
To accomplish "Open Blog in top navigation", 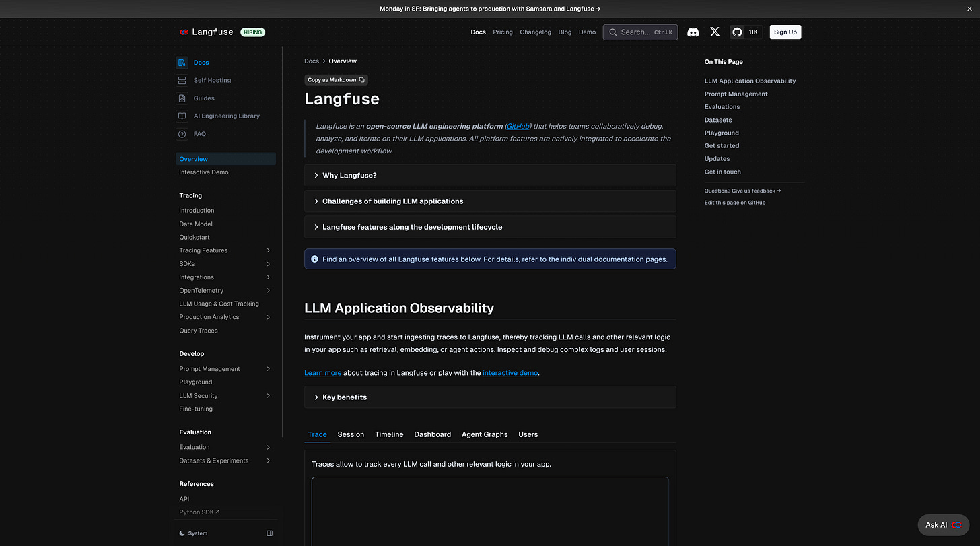I will [565, 32].
